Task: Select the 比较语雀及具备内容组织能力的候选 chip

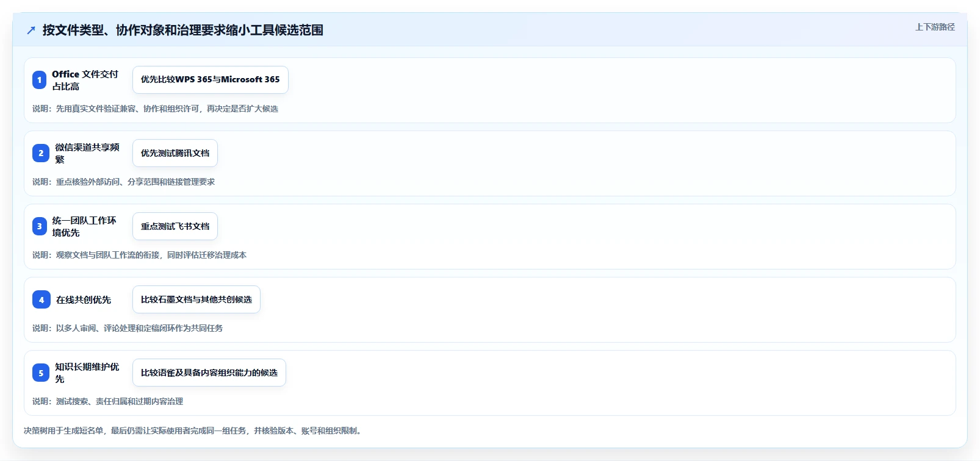Action: click(209, 373)
